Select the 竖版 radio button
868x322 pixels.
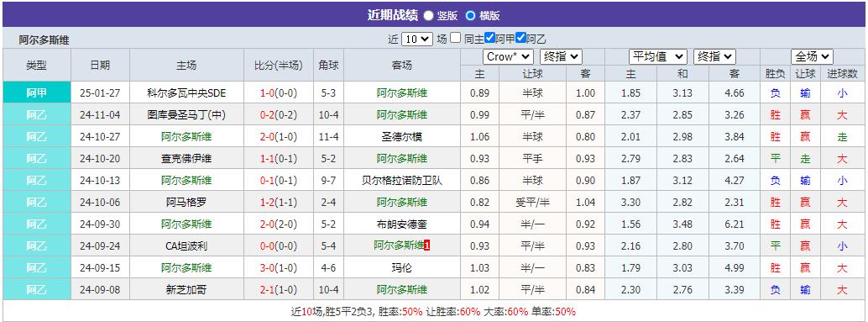[428, 15]
